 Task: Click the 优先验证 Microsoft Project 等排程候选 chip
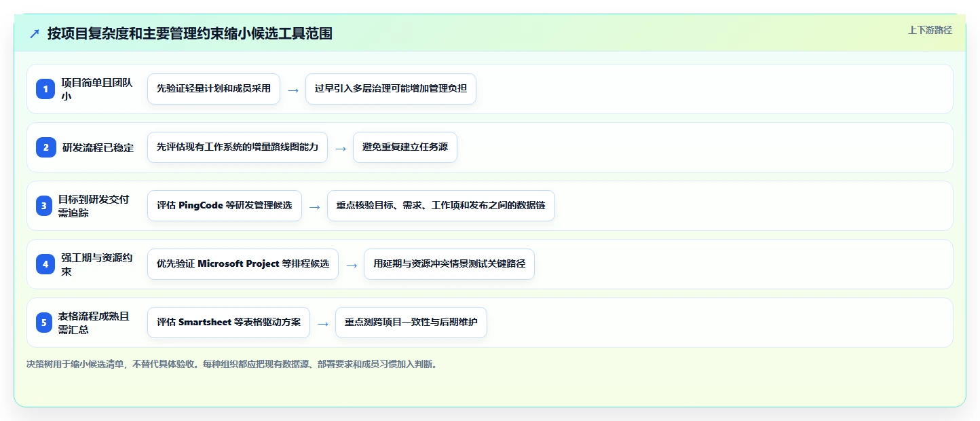(x=243, y=264)
